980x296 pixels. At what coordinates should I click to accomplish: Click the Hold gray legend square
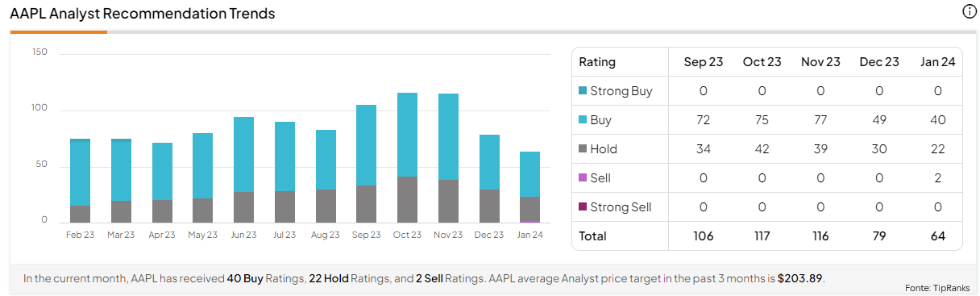point(583,149)
